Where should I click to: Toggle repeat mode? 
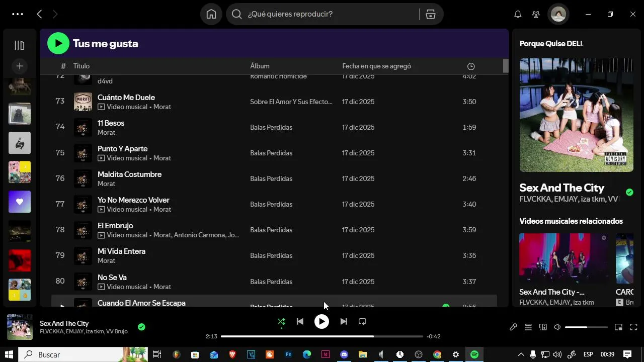click(362, 321)
